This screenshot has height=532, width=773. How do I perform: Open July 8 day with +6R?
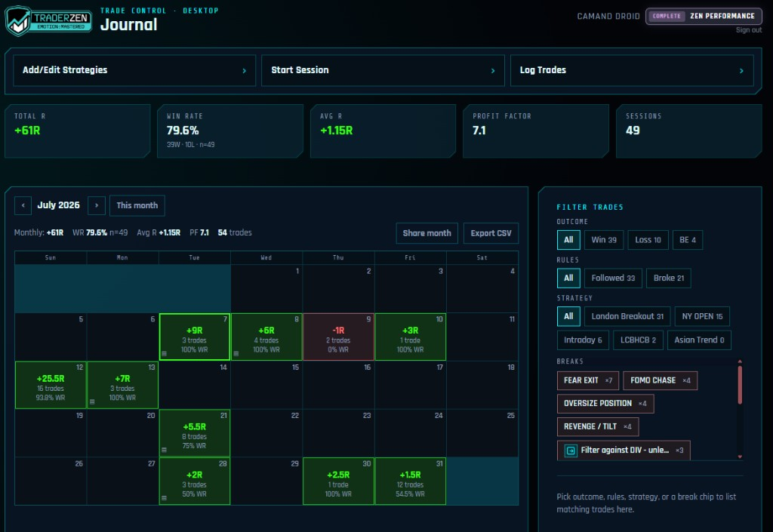[x=266, y=337]
